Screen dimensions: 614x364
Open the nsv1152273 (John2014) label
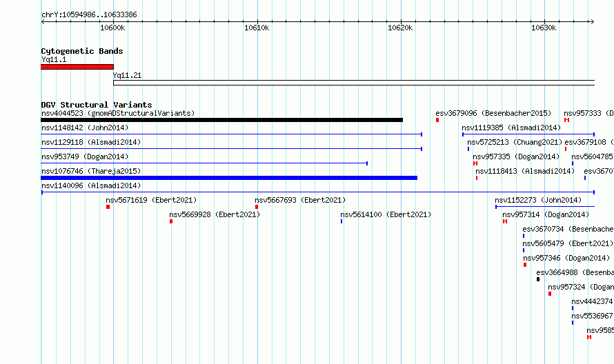[538, 200]
